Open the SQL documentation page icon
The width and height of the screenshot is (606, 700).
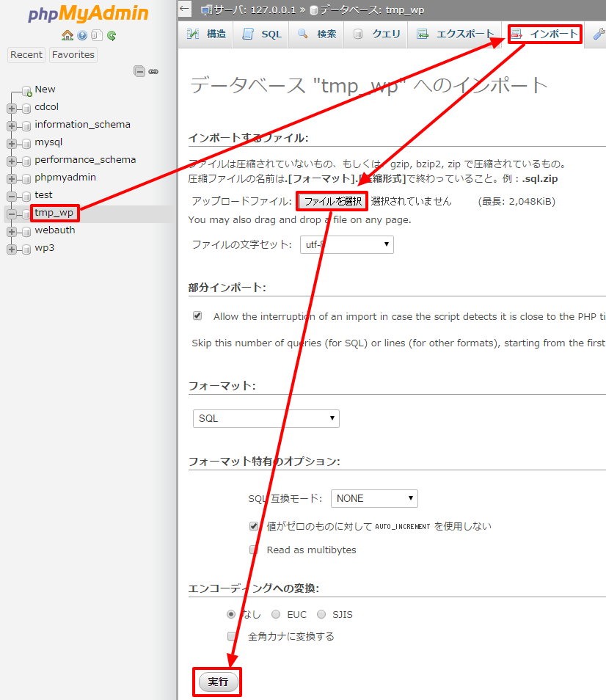(x=96, y=35)
